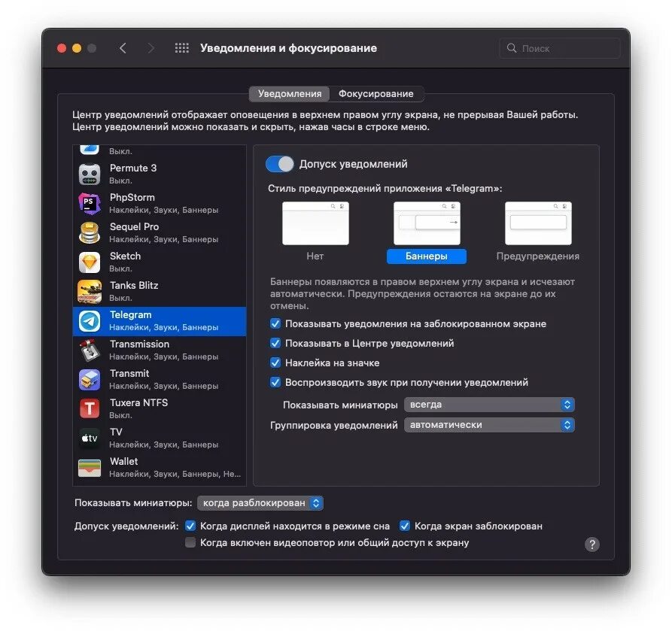Click the Sequel Pro pancakes icon
Viewport: 672px width, 631px height.
(x=90, y=232)
